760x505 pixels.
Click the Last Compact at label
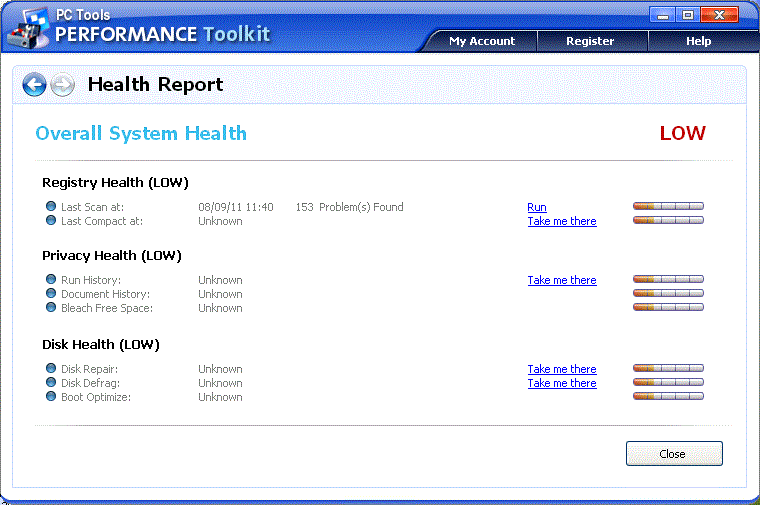point(102,221)
